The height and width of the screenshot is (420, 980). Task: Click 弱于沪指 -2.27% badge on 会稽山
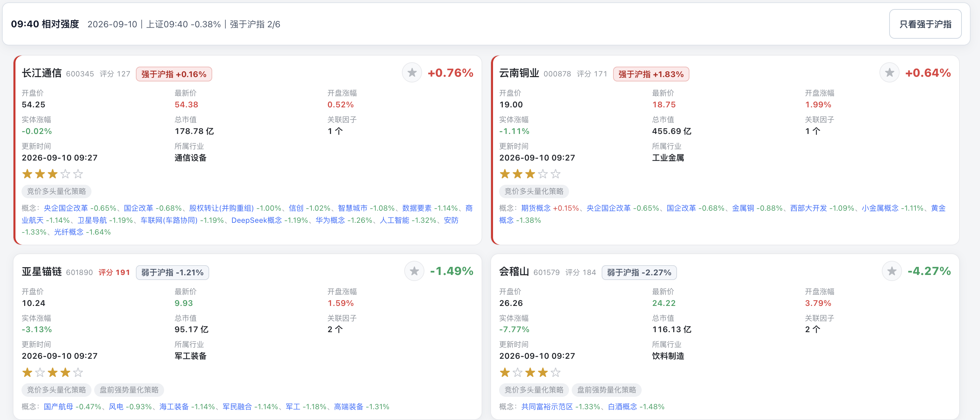point(639,272)
